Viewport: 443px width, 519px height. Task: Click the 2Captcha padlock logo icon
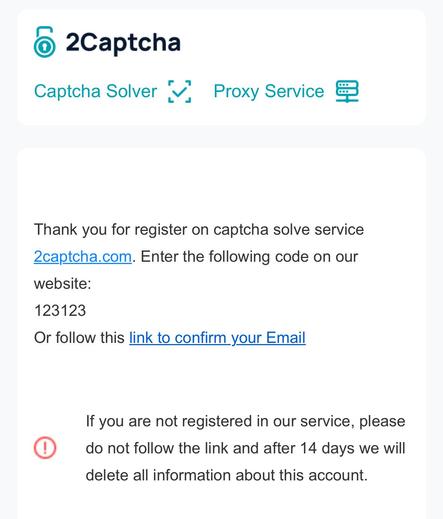44,42
